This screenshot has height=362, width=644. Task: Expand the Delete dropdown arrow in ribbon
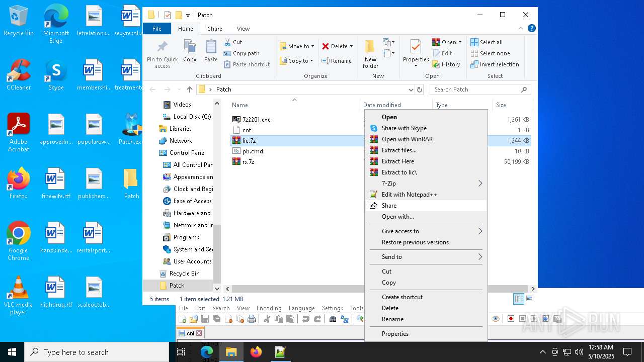(x=351, y=46)
